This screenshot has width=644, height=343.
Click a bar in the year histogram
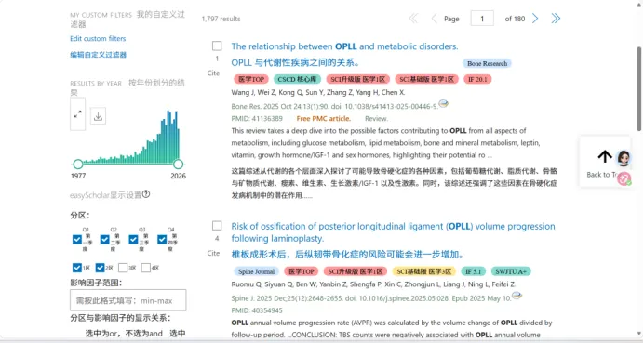point(168,138)
